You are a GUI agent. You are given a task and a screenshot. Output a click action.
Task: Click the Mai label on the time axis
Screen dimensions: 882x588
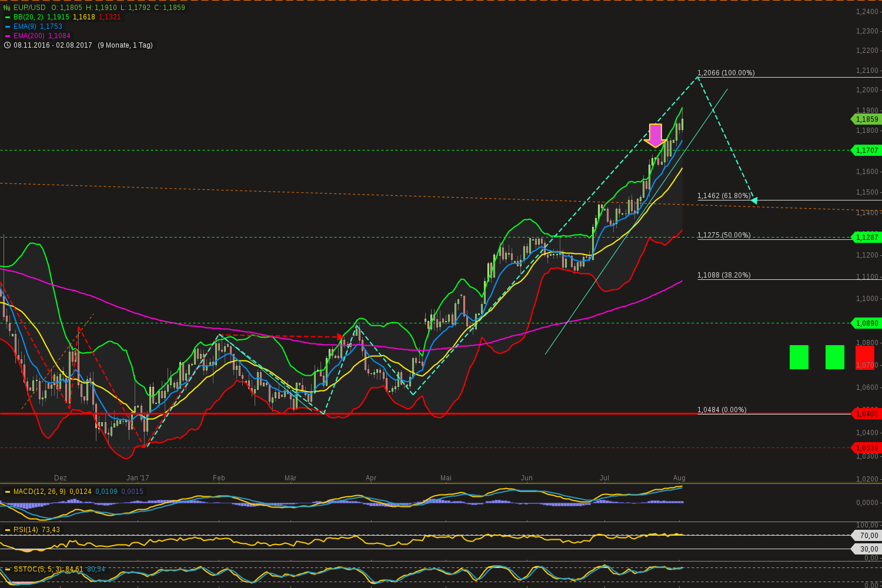click(446, 478)
